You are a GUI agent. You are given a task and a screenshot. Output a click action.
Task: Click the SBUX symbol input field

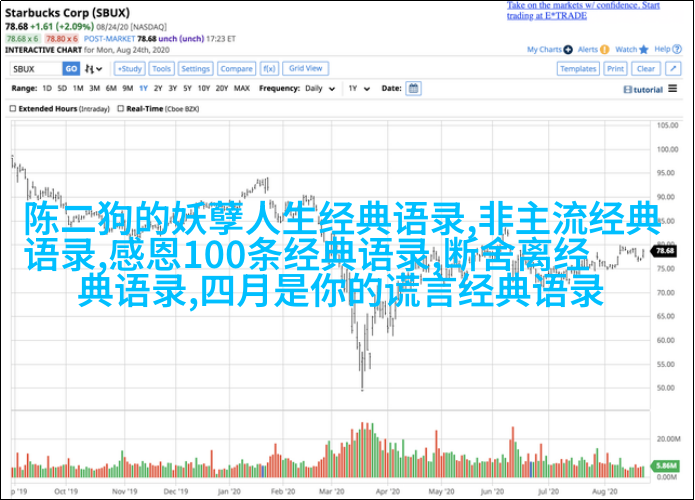(36, 69)
